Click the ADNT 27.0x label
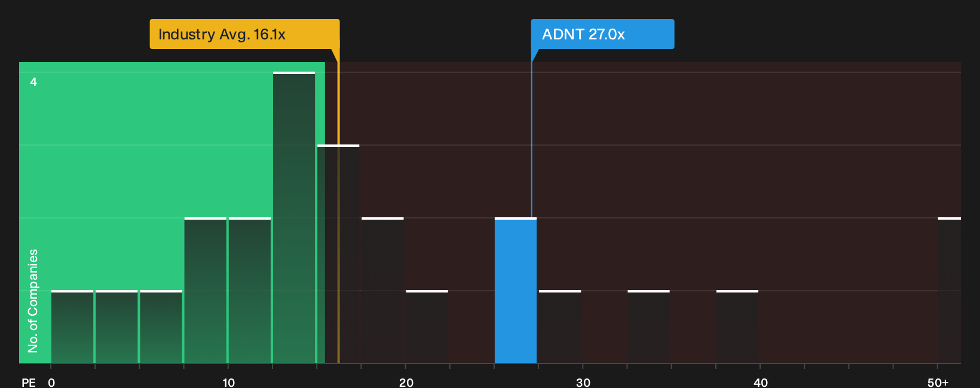Screen dimensions: 980x388 (x=602, y=34)
